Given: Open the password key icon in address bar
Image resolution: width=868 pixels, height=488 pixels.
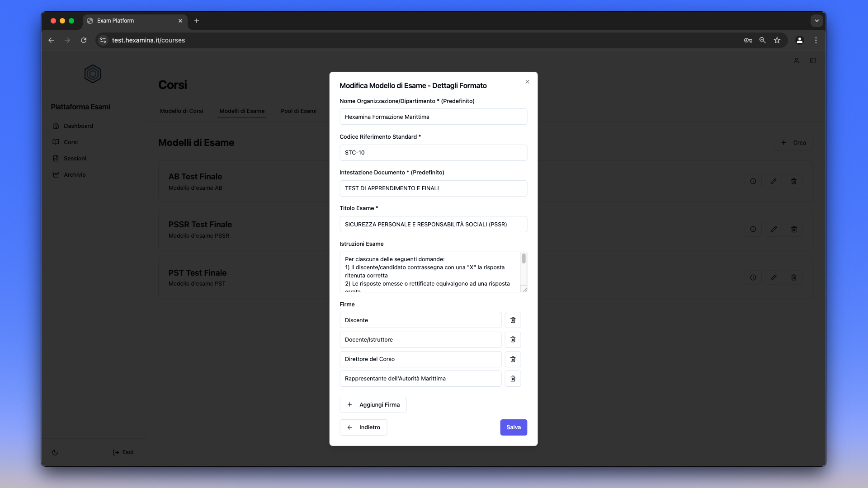Looking at the screenshot, I should coord(748,40).
